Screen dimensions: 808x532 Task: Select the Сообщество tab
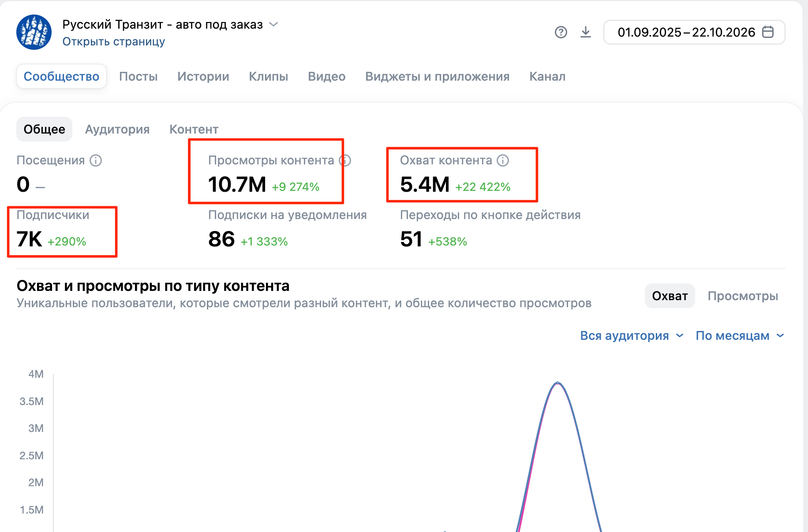pos(61,76)
